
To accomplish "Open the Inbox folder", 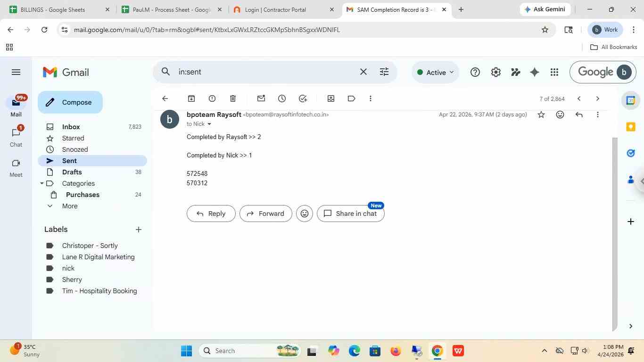I will coord(71,127).
